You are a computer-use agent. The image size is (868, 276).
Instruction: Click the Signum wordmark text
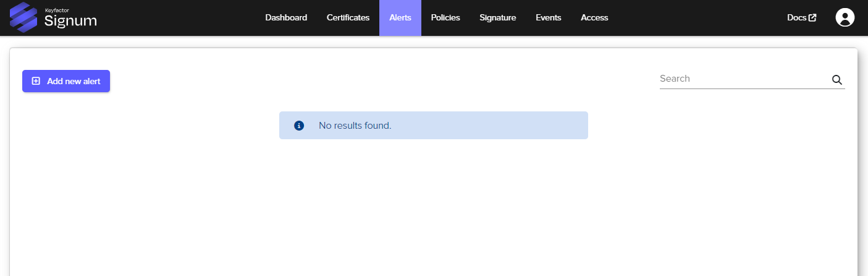click(x=70, y=22)
